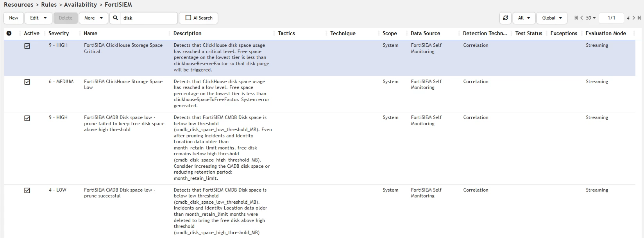Sort by the Description column header
The width and height of the screenshot is (644, 238).
(188, 34)
